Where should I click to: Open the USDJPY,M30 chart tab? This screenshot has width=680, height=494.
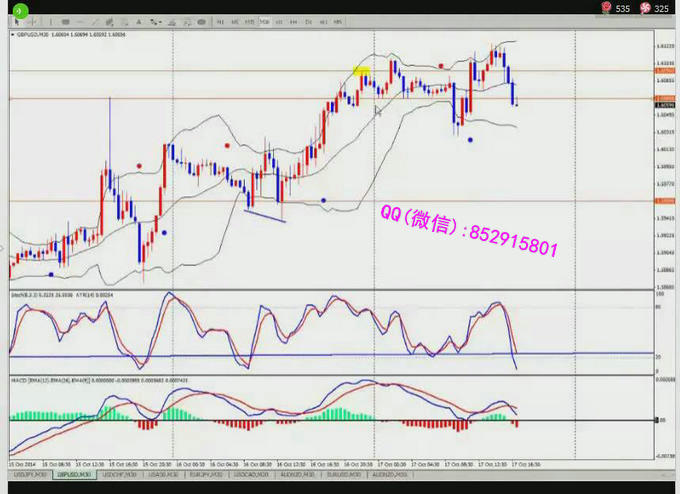[x=24, y=476]
